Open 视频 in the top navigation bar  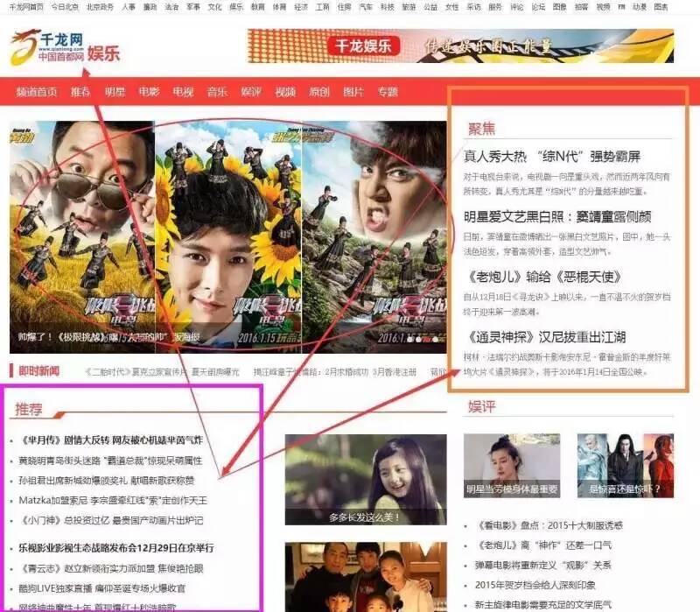[603, 7]
